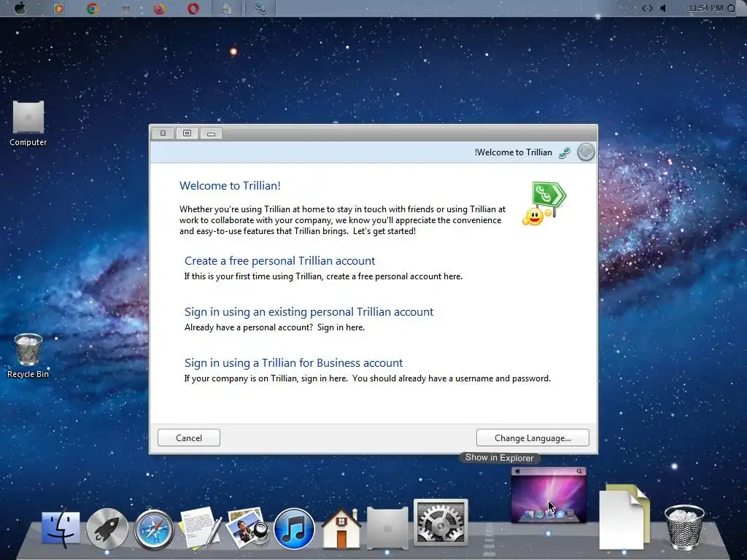The width and height of the screenshot is (747, 560).
Task: Launch the orange media player icon in top bar
Action: 59,8
